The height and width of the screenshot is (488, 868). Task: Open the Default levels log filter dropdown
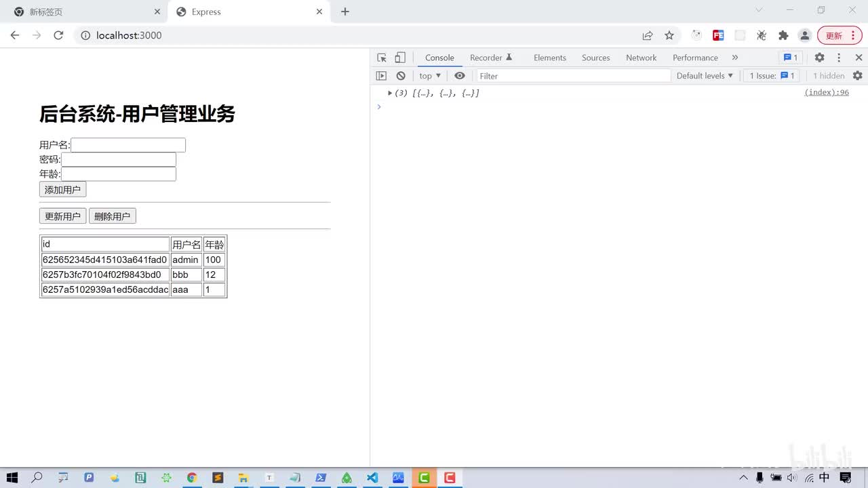[705, 76]
